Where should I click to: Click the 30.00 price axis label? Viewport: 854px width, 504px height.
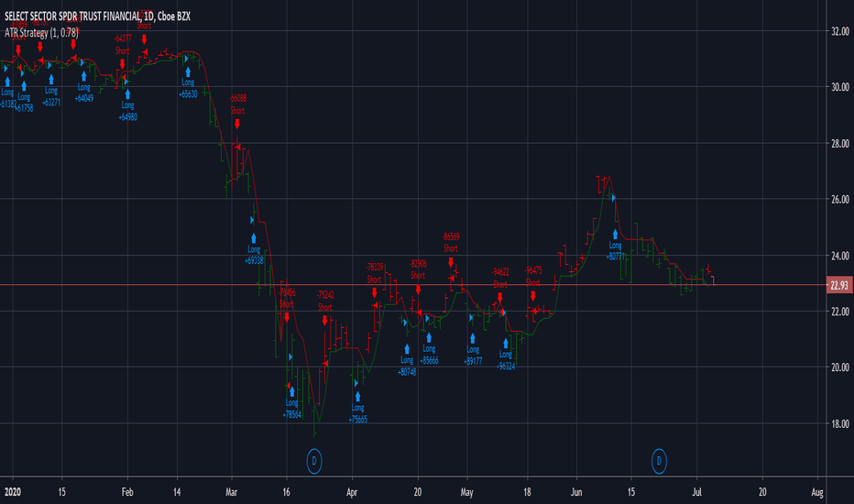coord(840,87)
